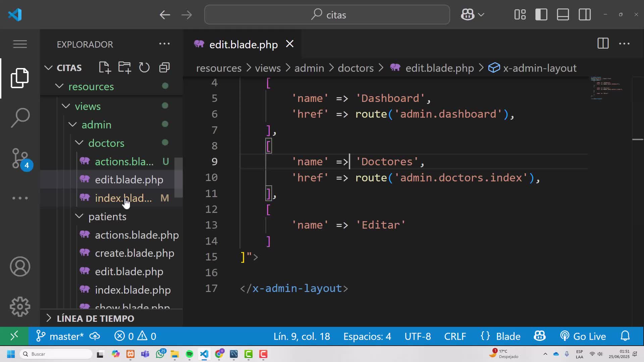
Task: Open the hamburger application menu
Action: click(20, 44)
